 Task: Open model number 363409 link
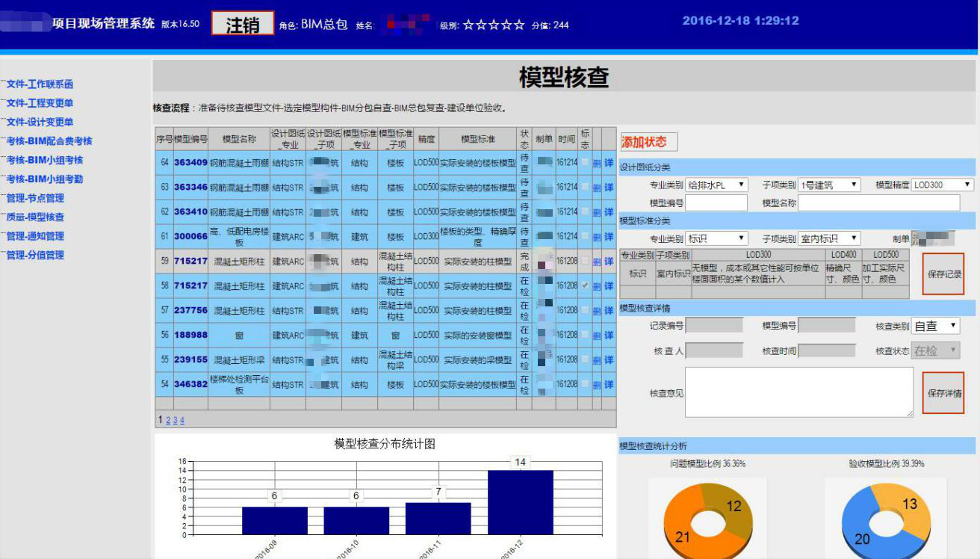(x=190, y=162)
